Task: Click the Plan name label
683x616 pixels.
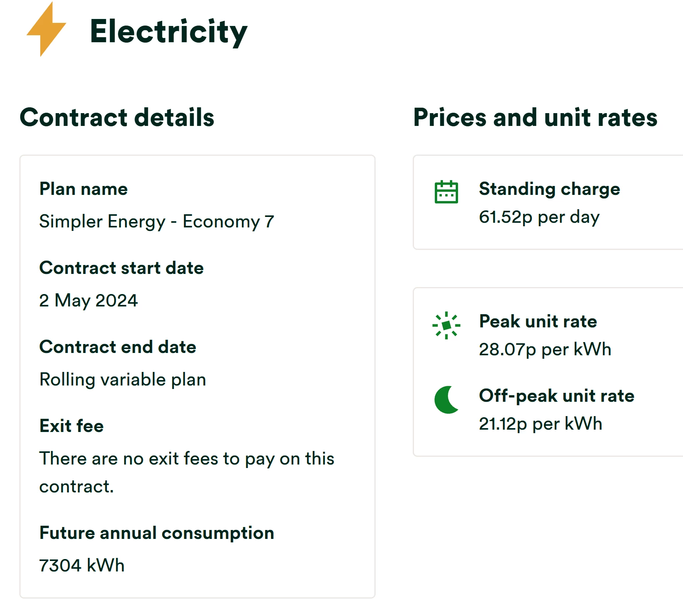Action: click(x=84, y=189)
